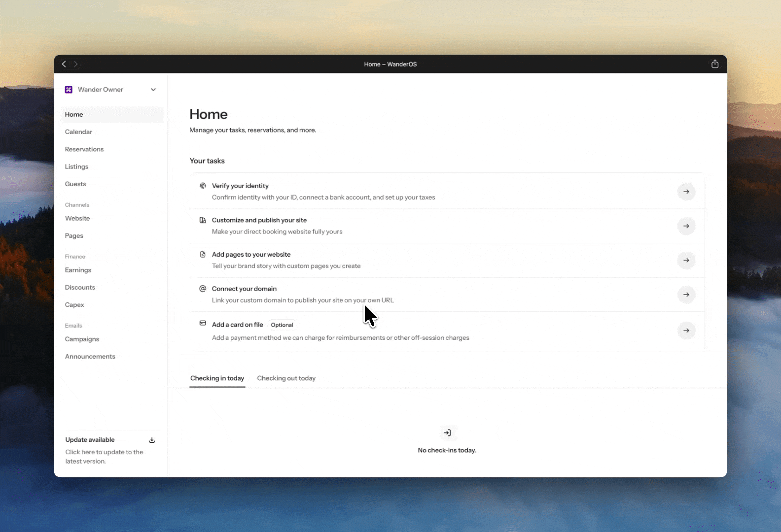This screenshot has width=781, height=532.
Task: Click Customize and publish your site title
Action: coord(259,220)
